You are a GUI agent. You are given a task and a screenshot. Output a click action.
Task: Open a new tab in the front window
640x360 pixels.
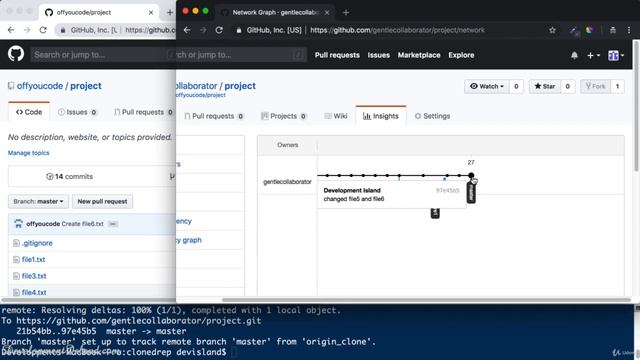point(346,12)
